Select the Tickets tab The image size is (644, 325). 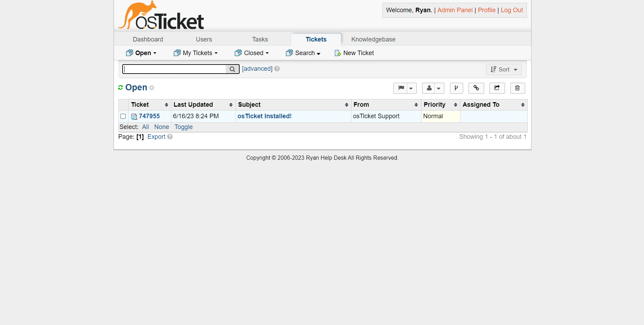click(316, 39)
